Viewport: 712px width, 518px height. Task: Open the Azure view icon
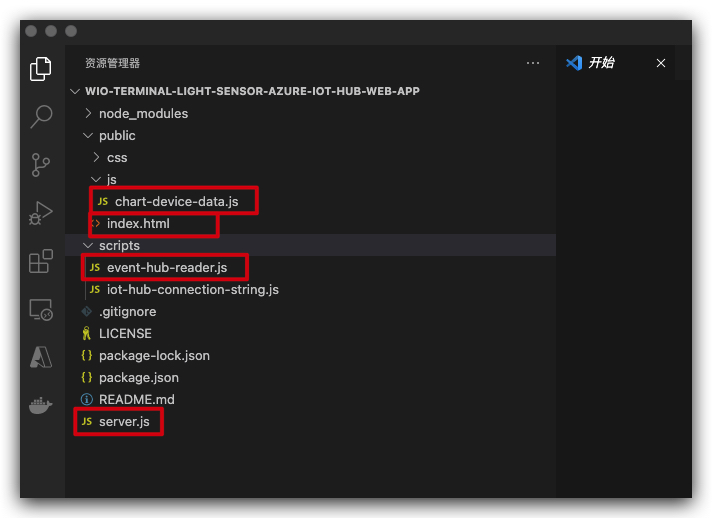40,357
